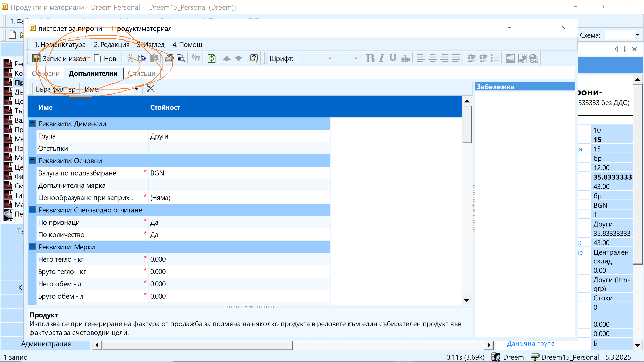Center align text
Image resolution: width=644 pixels, height=362 pixels.
(433, 58)
